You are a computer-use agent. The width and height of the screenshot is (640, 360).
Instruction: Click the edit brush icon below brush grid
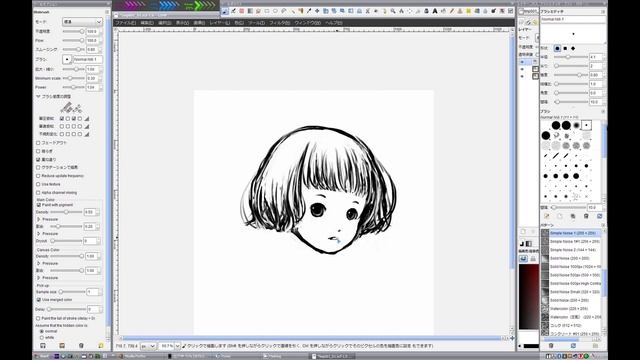click(547, 216)
